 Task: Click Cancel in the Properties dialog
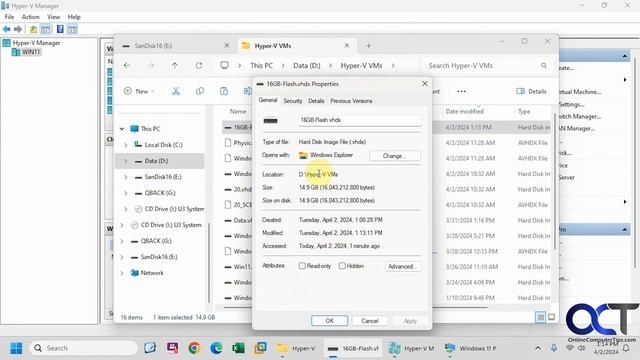point(370,321)
